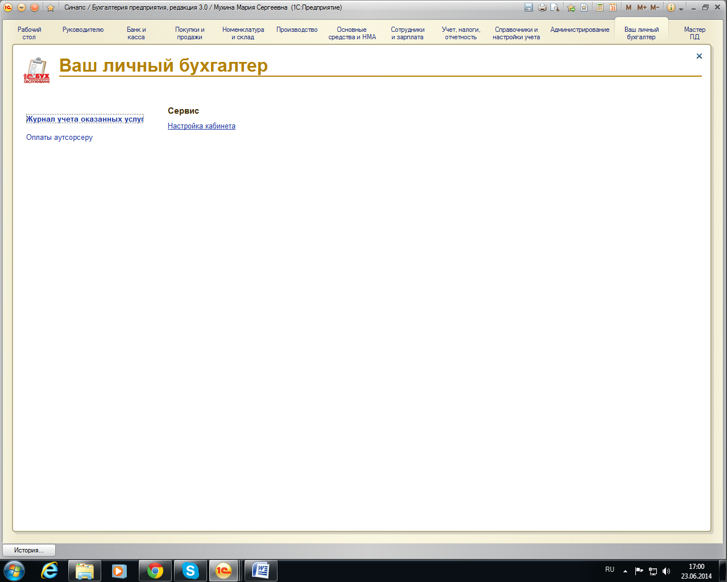
Task: Click the orange round button in title bar
Action: coord(35,7)
